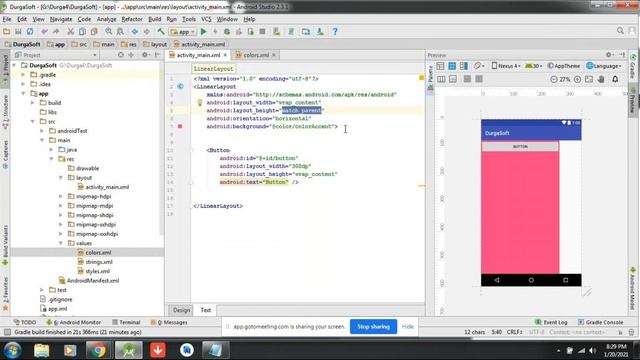640x360 pixels.
Task: Click the AppTheme theme button
Action: 564,66
